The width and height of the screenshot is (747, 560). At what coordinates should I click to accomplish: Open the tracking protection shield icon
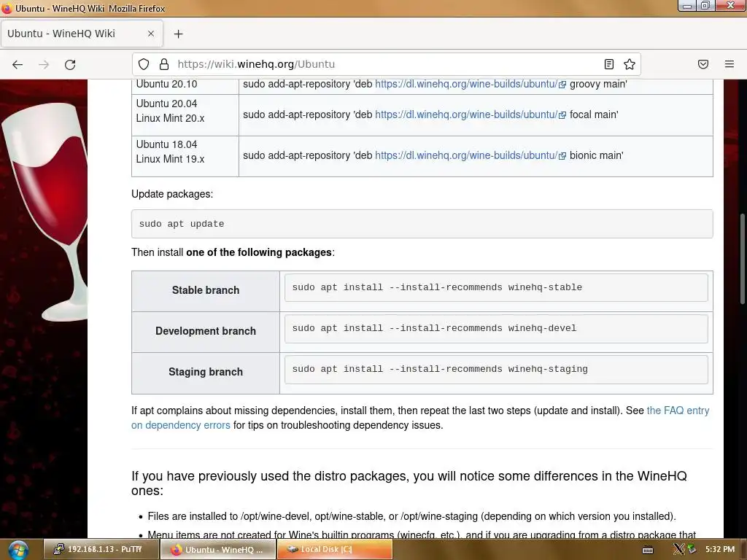[144, 64]
